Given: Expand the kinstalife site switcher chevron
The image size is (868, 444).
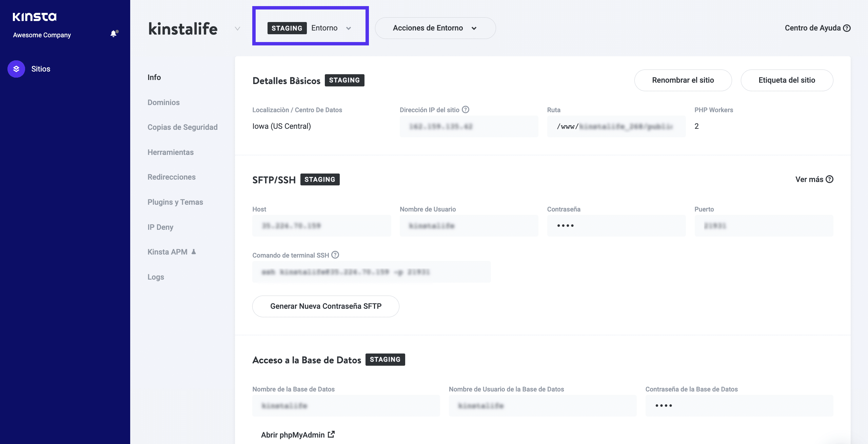Looking at the screenshot, I should tap(238, 28).
